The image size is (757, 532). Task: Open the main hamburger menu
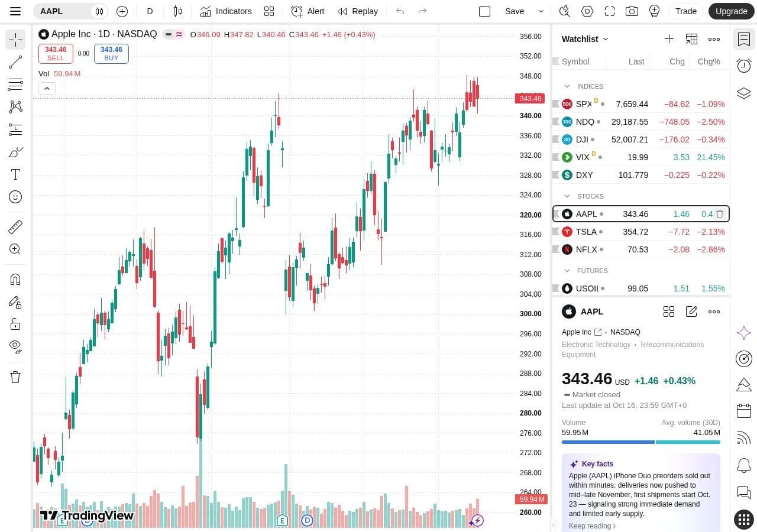[x=15, y=11]
